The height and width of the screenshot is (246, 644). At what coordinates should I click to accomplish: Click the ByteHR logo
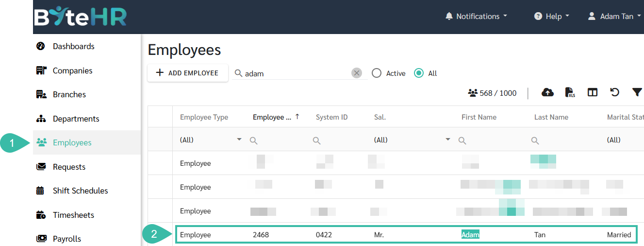click(x=80, y=16)
